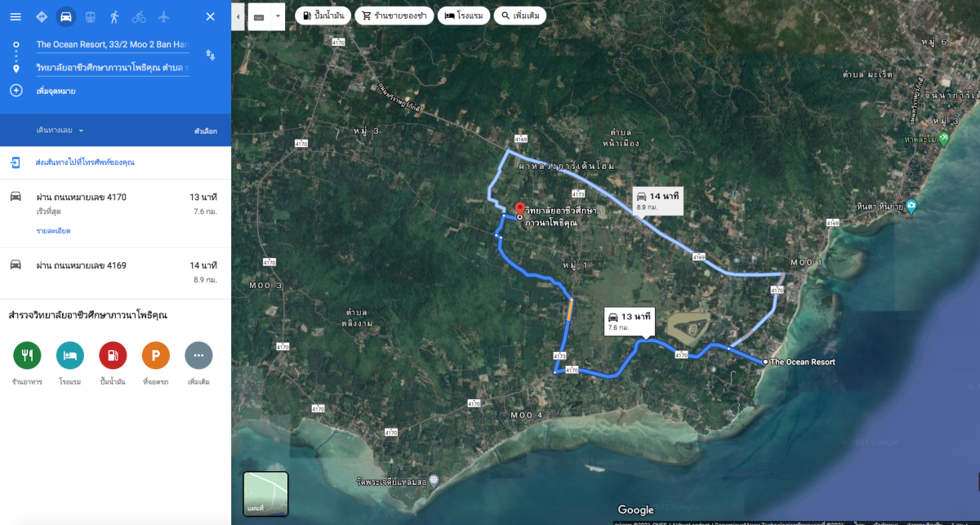Collapse the side panel with the arrow
Viewport: 980px width, 525px height.
[237, 16]
